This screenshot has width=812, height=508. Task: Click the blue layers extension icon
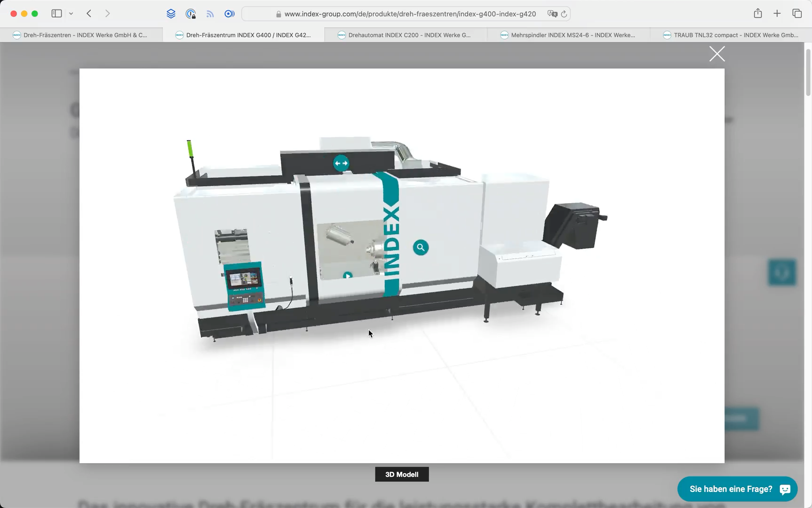click(171, 13)
